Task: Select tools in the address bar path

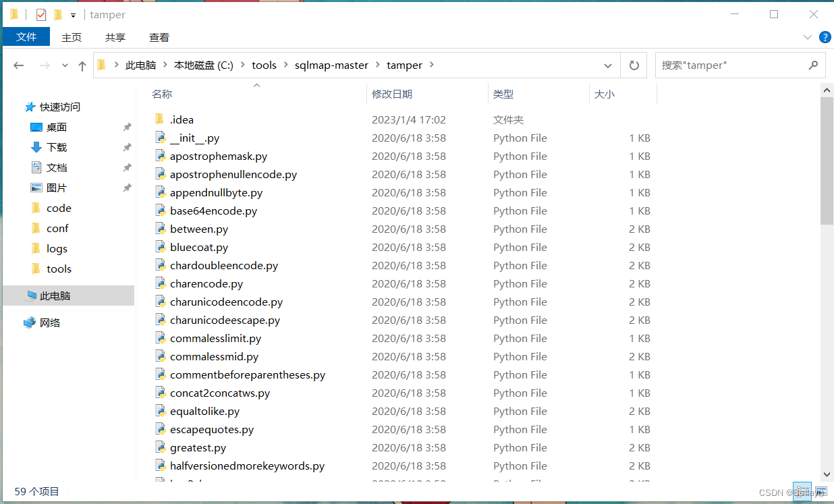Action: [264, 65]
